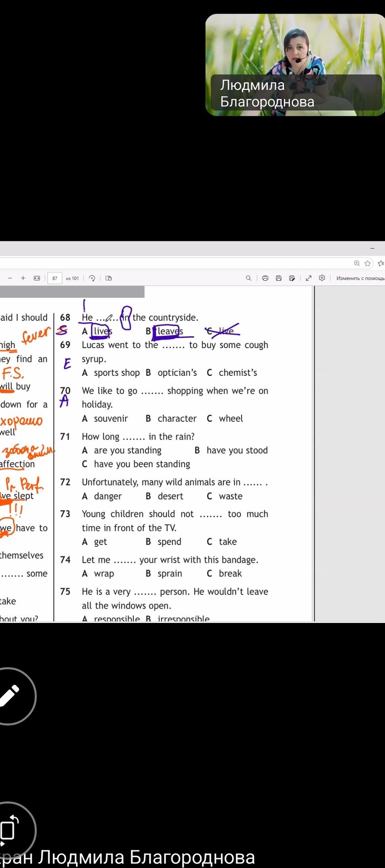
Task: Click the word 'themselves' in left column
Action: (x=22, y=555)
